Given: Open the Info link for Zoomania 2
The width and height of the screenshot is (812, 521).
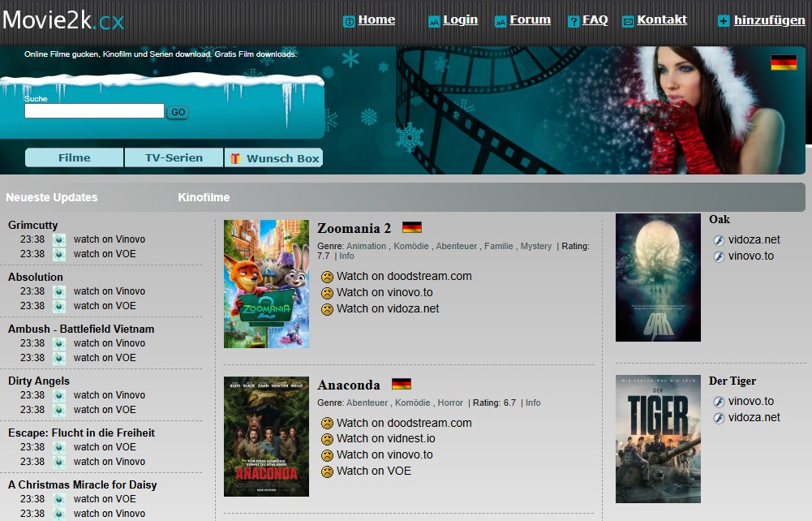Looking at the screenshot, I should [346, 256].
